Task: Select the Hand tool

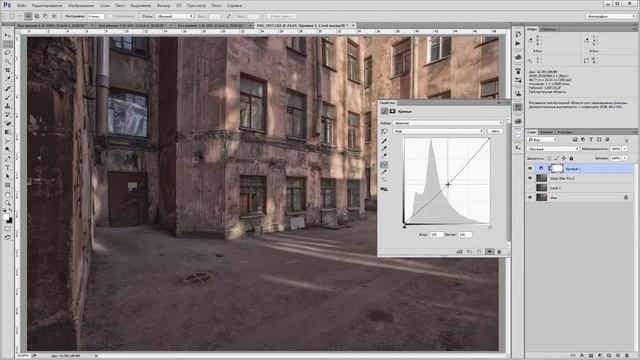Action: (x=8, y=194)
